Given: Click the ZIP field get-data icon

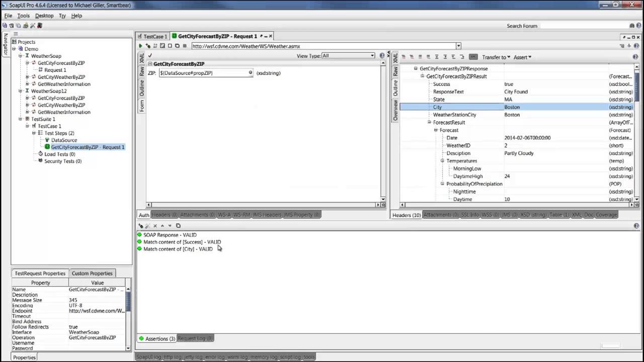Looking at the screenshot, I should coord(250,73).
